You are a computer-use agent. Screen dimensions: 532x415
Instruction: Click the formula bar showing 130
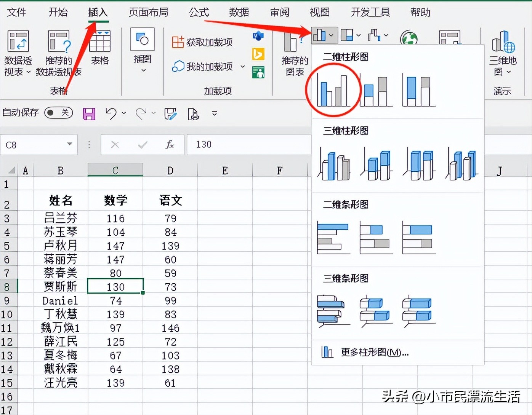pos(249,145)
